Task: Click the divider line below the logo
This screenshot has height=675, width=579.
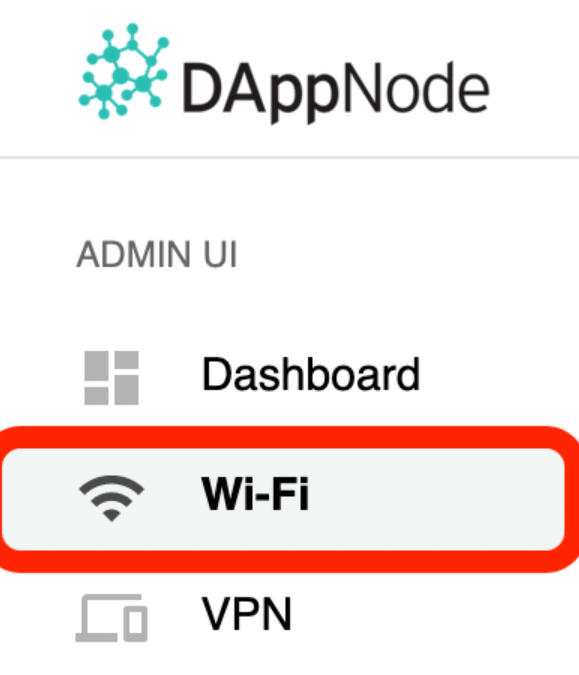Action: [x=289, y=158]
